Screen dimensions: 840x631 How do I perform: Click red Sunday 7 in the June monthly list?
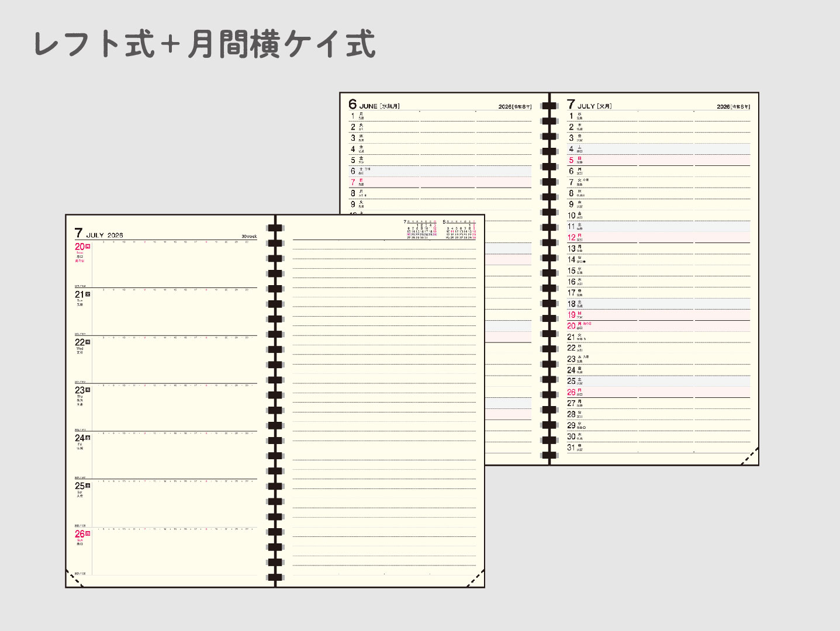tap(352, 182)
